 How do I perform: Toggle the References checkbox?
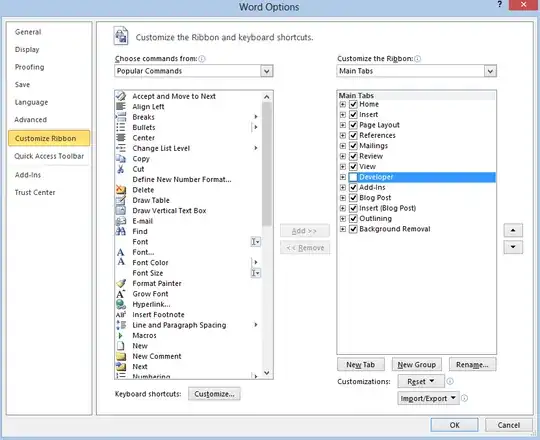click(353, 135)
